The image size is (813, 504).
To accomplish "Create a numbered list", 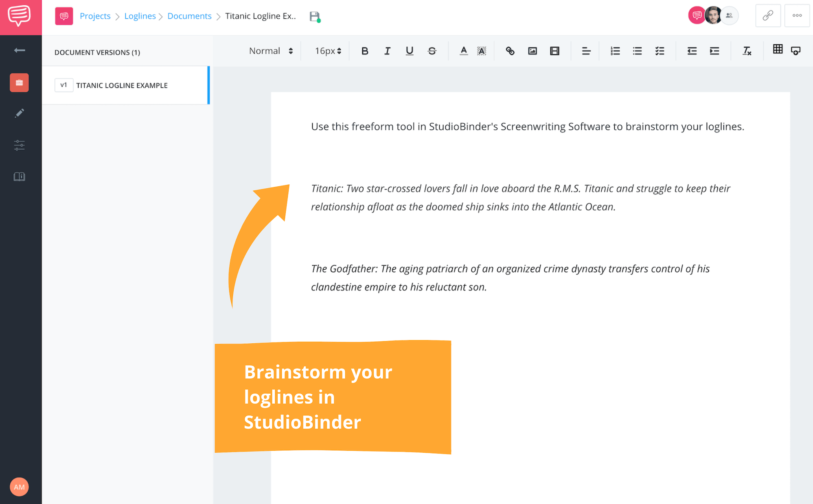I will 615,51.
